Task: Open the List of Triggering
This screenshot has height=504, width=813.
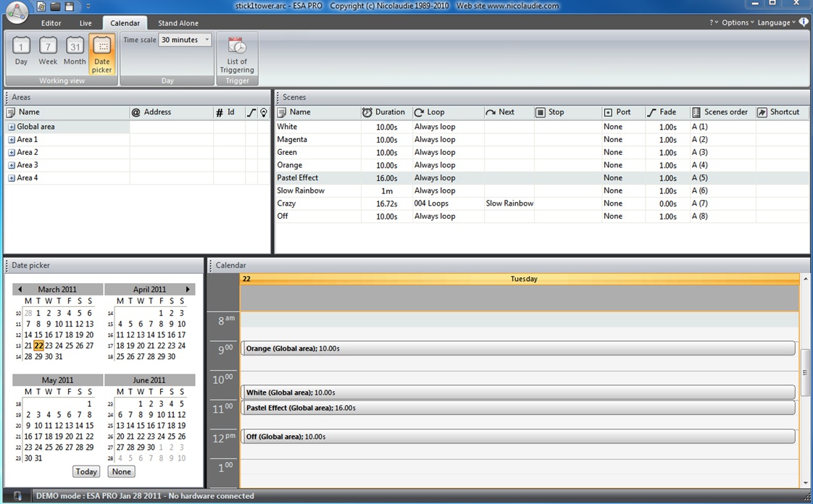Action: point(237,54)
